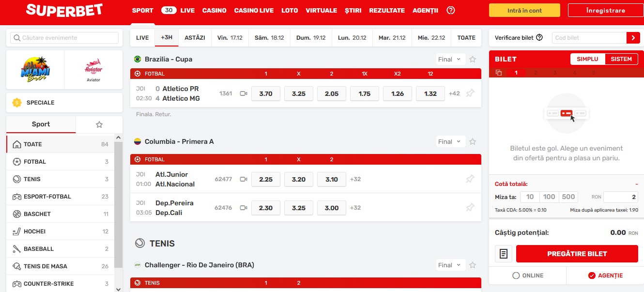Switch ticket mode to SIMPLU
The width and height of the screenshot is (644, 292).
[x=588, y=59]
